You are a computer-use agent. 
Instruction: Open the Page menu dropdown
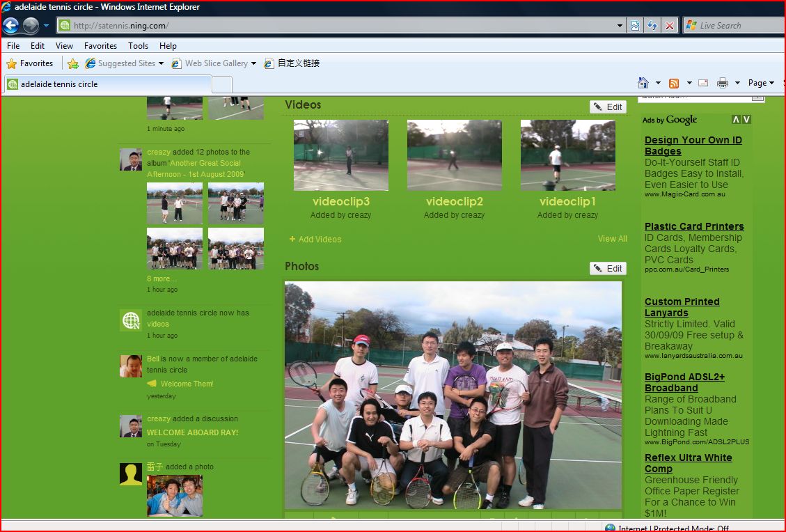760,83
